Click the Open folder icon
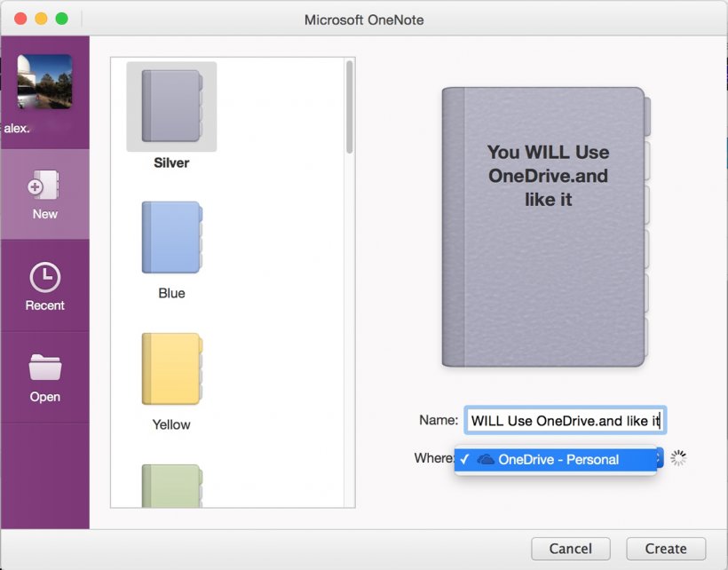The width and height of the screenshot is (728, 570). click(45, 368)
